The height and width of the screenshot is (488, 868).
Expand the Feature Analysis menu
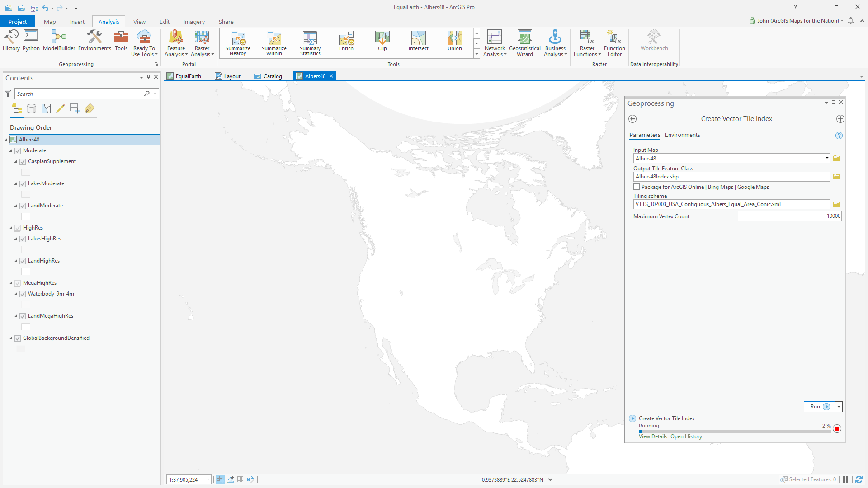[176, 43]
